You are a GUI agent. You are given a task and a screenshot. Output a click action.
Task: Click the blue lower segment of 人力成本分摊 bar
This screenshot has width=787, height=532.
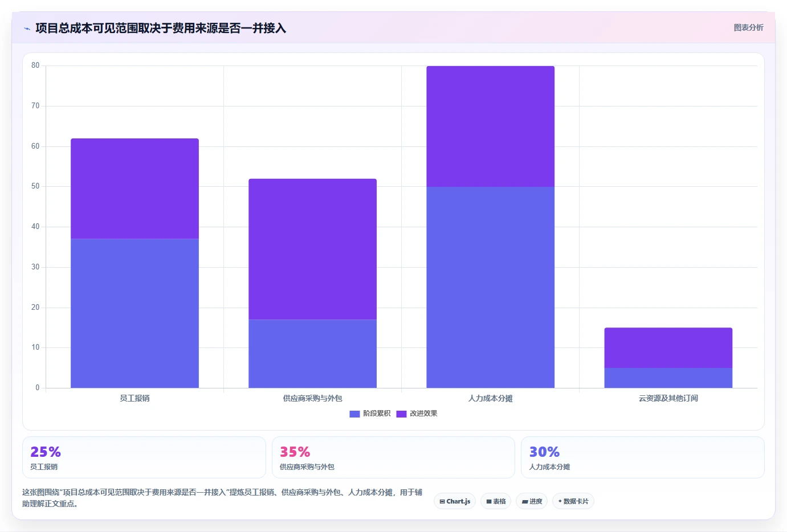click(490, 287)
